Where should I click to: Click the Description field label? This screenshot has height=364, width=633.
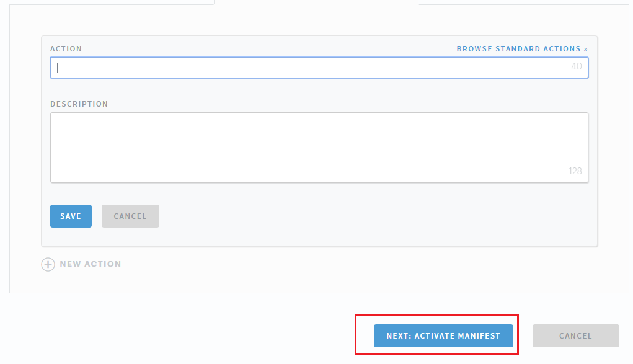click(x=79, y=104)
